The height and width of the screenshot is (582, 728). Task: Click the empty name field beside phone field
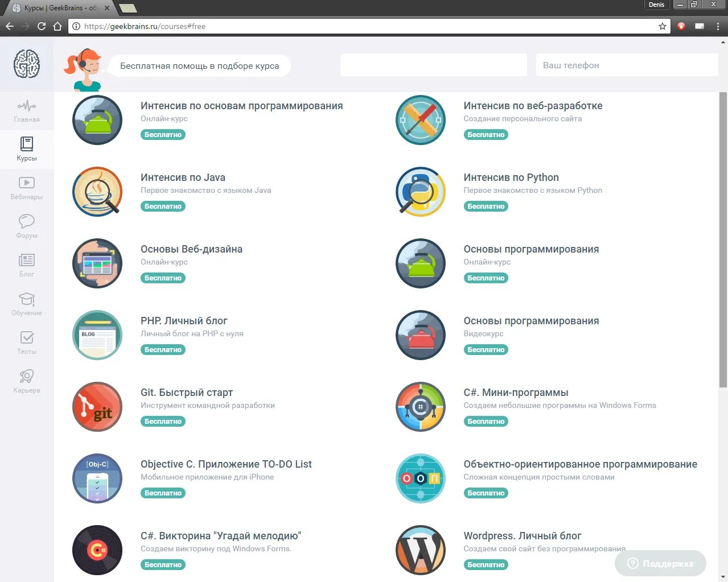point(433,65)
